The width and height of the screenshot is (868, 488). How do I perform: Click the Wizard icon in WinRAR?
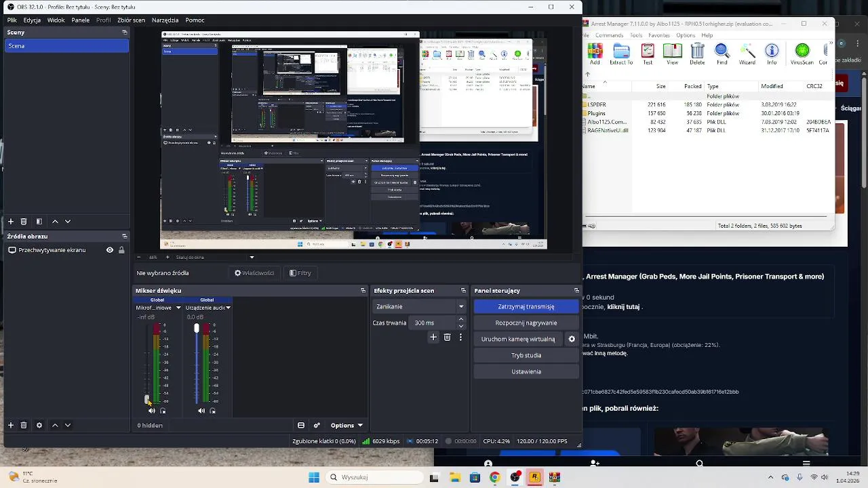coord(747,54)
